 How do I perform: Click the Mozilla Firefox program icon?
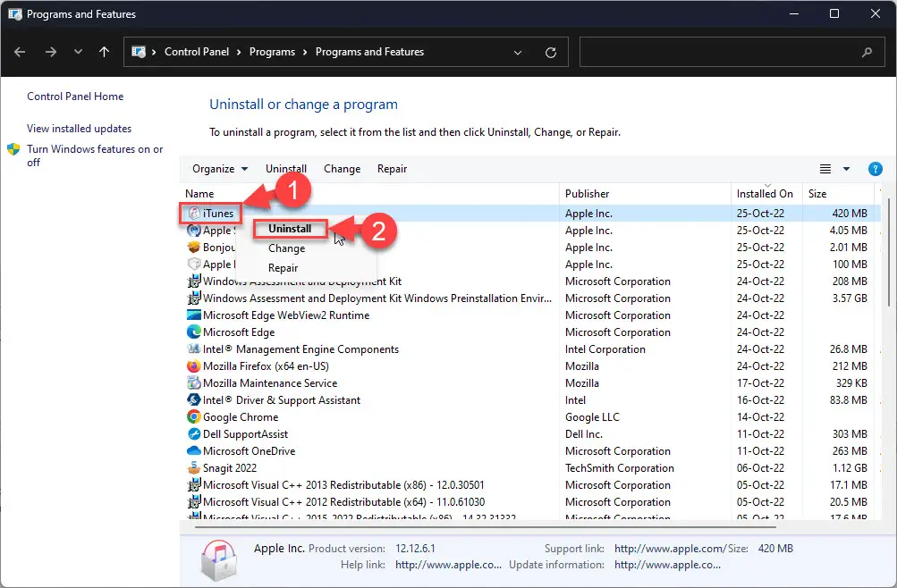tap(193, 366)
